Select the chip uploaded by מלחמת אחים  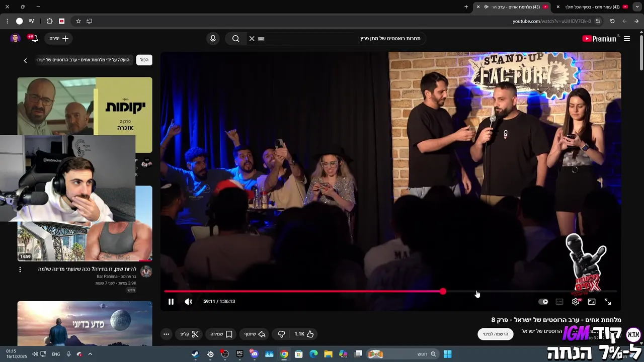click(x=84, y=60)
